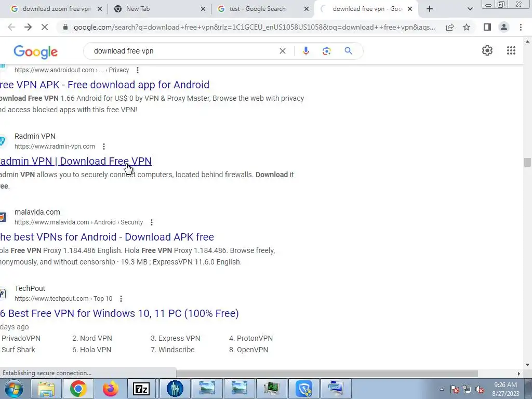The width and height of the screenshot is (532, 399).
Task: Open 7-Zip from taskbar
Action: coord(142,389)
